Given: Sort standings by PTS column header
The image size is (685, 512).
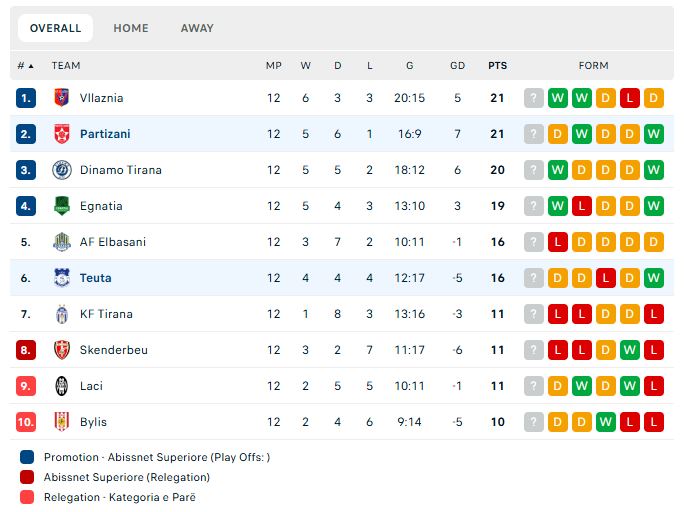Looking at the screenshot, I should pos(497,66).
